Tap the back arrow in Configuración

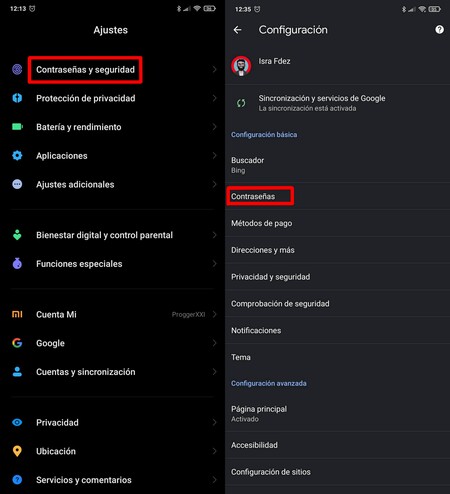pos(237,30)
